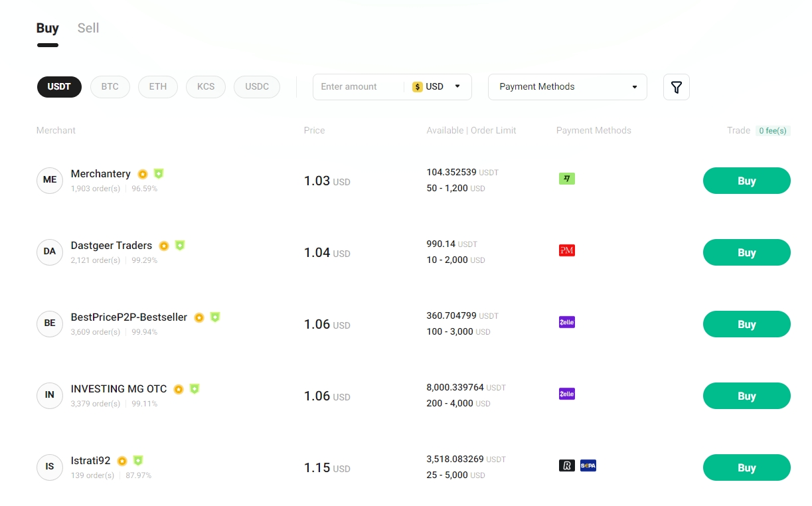The width and height of the screenshot is (812, 506).
Task: Click the SEPA payment icon
Action: (588, 465)
